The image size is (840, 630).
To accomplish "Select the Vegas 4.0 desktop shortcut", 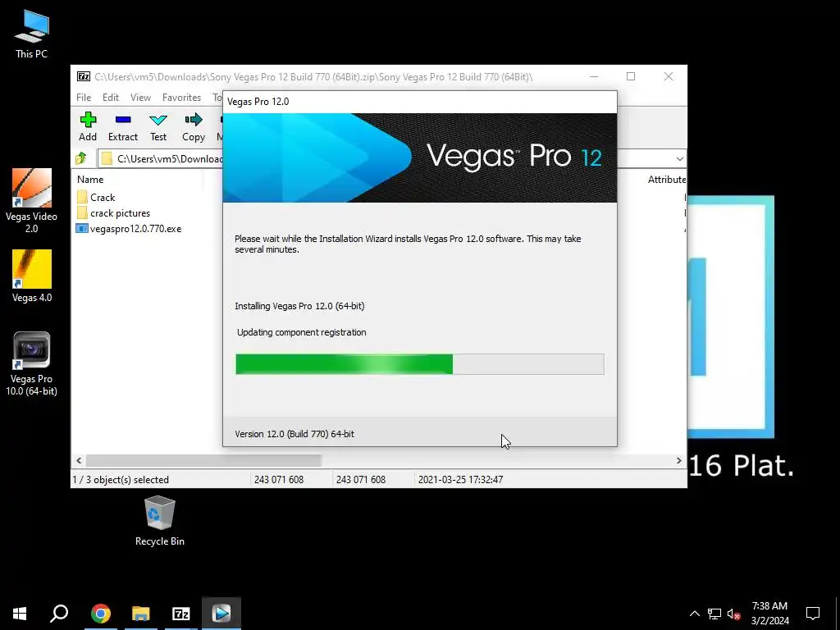I will pyautogui.click(x=32, y=276).
